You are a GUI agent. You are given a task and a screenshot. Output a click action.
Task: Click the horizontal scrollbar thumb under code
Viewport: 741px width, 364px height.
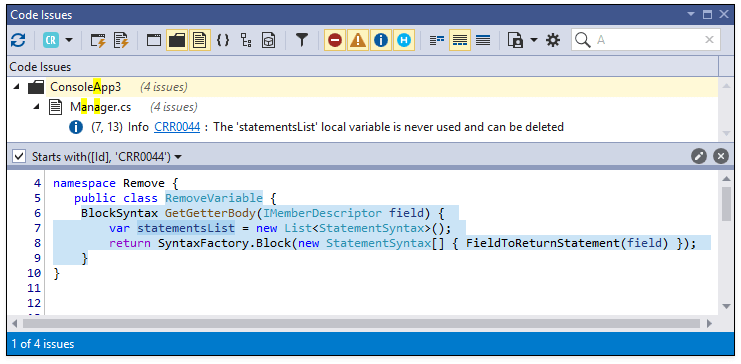pos(361,323)
